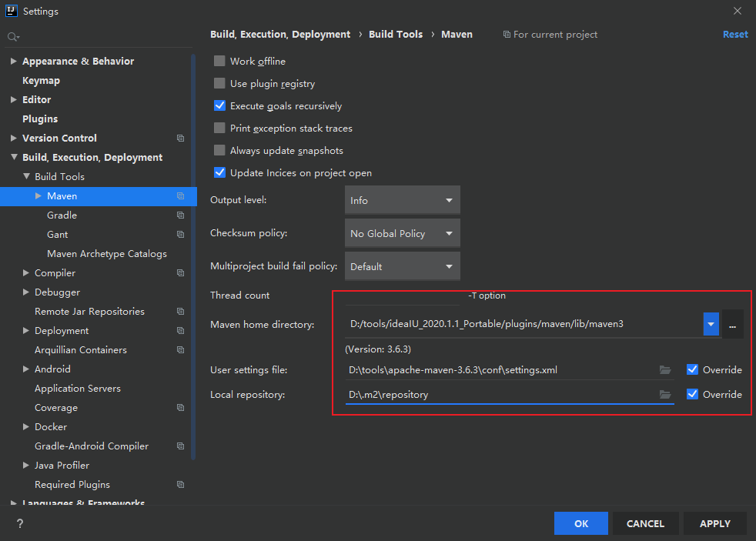Select Keymap in settings tree
This screenshot has height=541, width=756.
[x=41, y=81]
